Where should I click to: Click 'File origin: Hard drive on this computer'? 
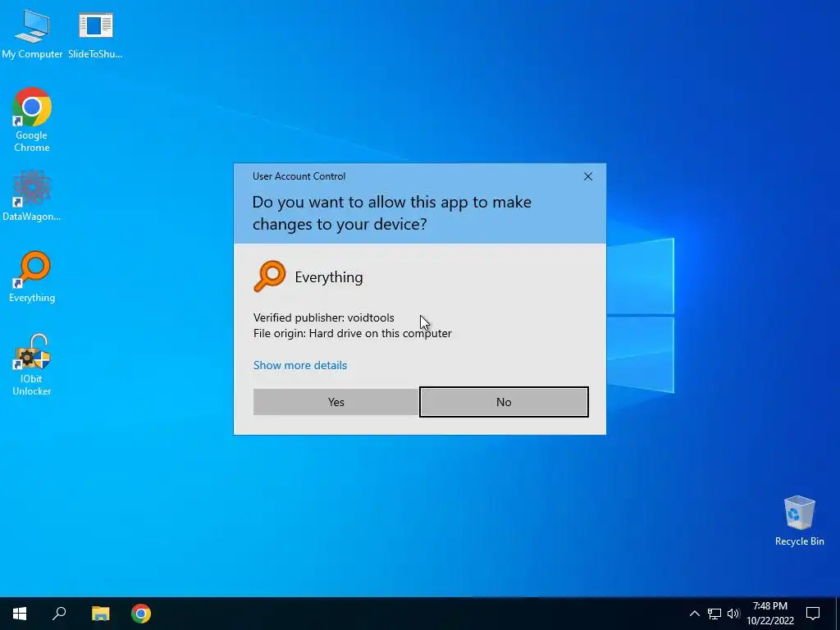pyautogui.click(x=353, y=333)
